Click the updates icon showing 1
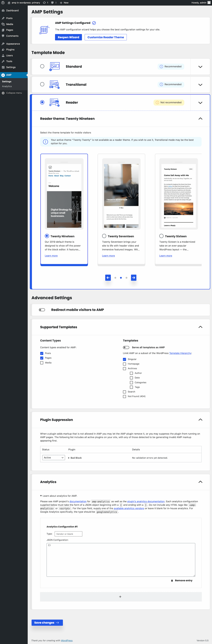212x644 pixels. [x=44, y=3]
